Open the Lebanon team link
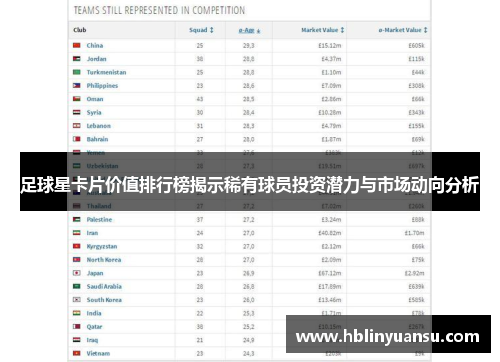The width and height of the screenshot is (500, 362). (99, 126)
